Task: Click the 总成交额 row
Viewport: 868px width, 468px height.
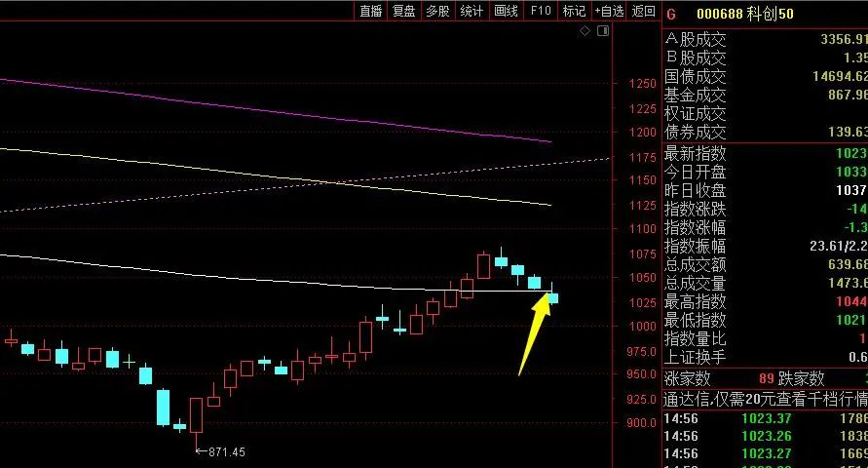Action: [x=766, y=264]
